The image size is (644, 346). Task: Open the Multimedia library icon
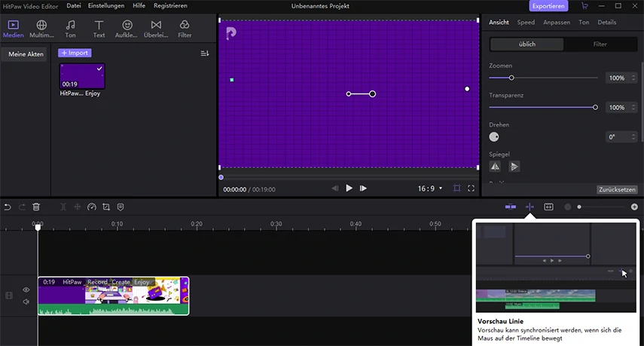coord(41,29)
